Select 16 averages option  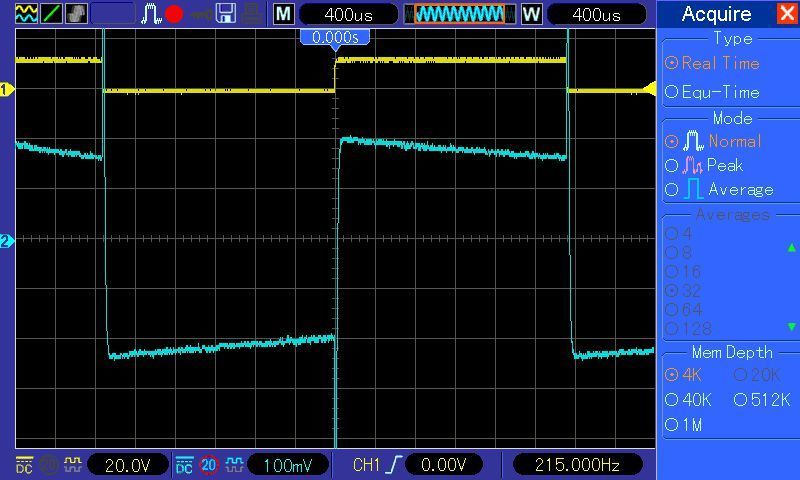pos(683,272)
